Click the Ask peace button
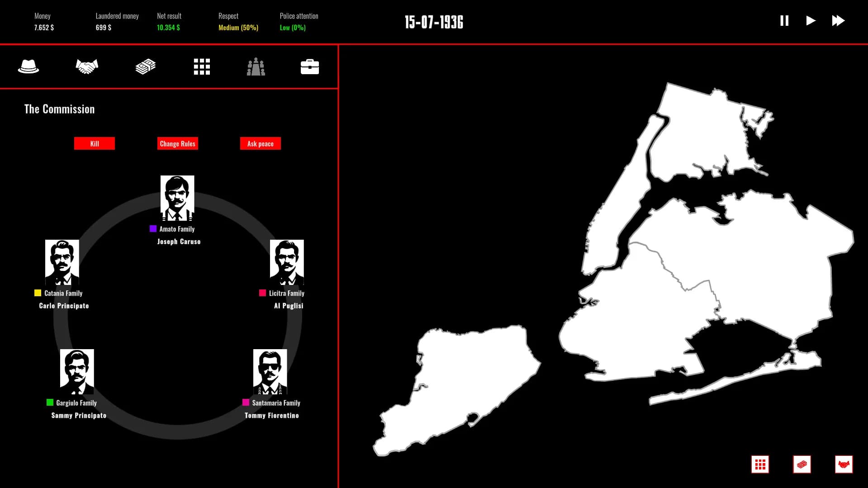Viewport: 868px width, 488px height. [261, 143]
